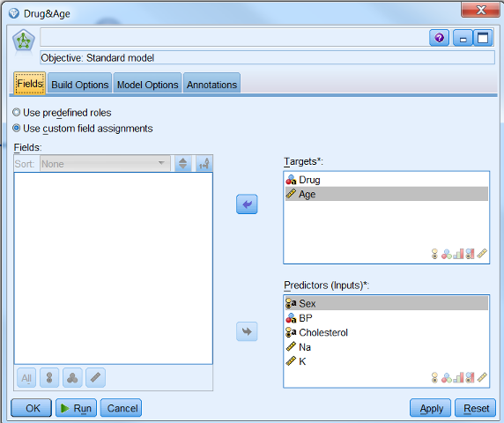Filter the field list by continuous ruler icon
This screenshot has height=423, width=504.
[x=95, y=378]
